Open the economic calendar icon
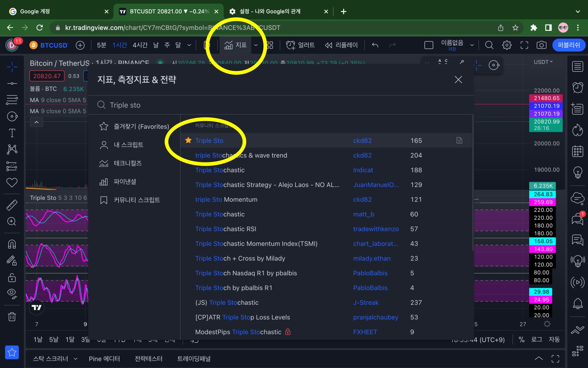Viewport: 588px width, 368px height. pyautogui.click(x=577, y=151)
